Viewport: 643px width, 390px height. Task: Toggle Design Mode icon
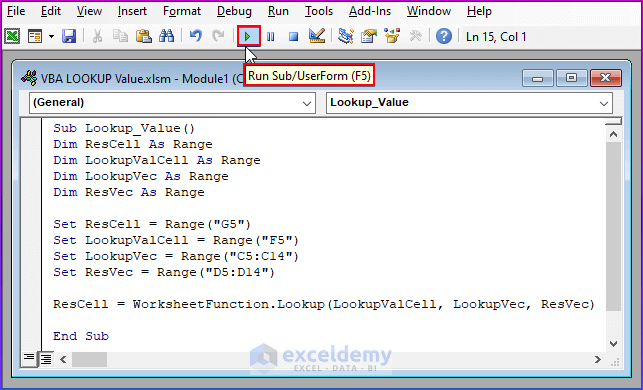(x=317, y=36)
